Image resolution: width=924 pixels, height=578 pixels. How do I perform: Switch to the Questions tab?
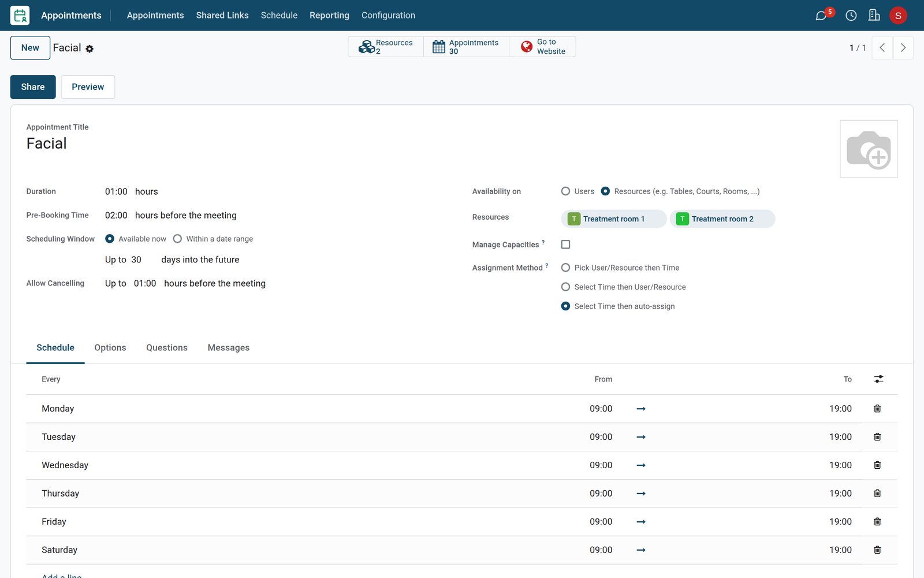[167, 348]
